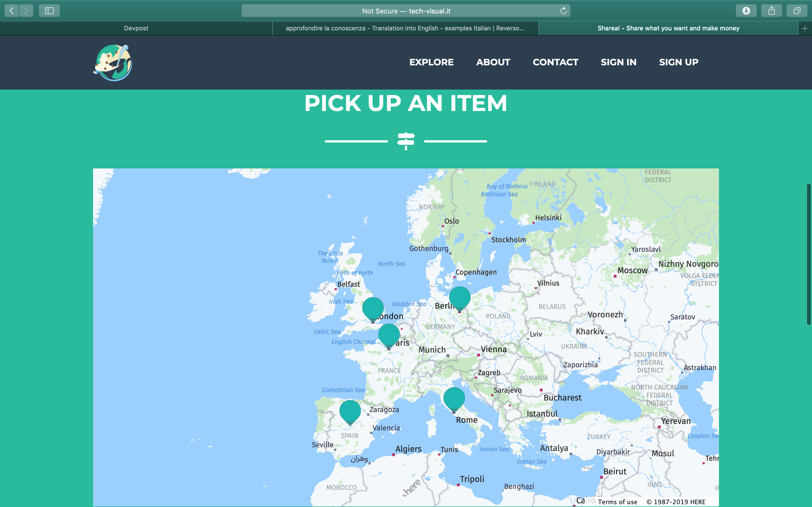Click the SIGN UP link
This screenshot has width=812, height=507.
678,62
